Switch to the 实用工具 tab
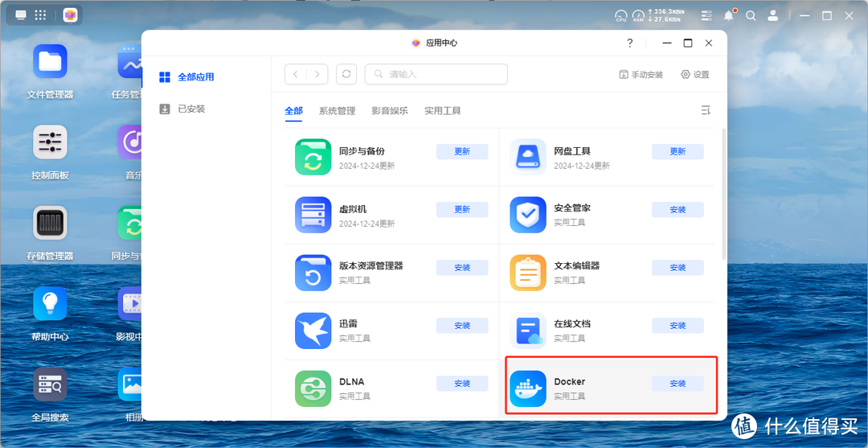The height and width of the screenshot is (448, 868). click(443, 111)
